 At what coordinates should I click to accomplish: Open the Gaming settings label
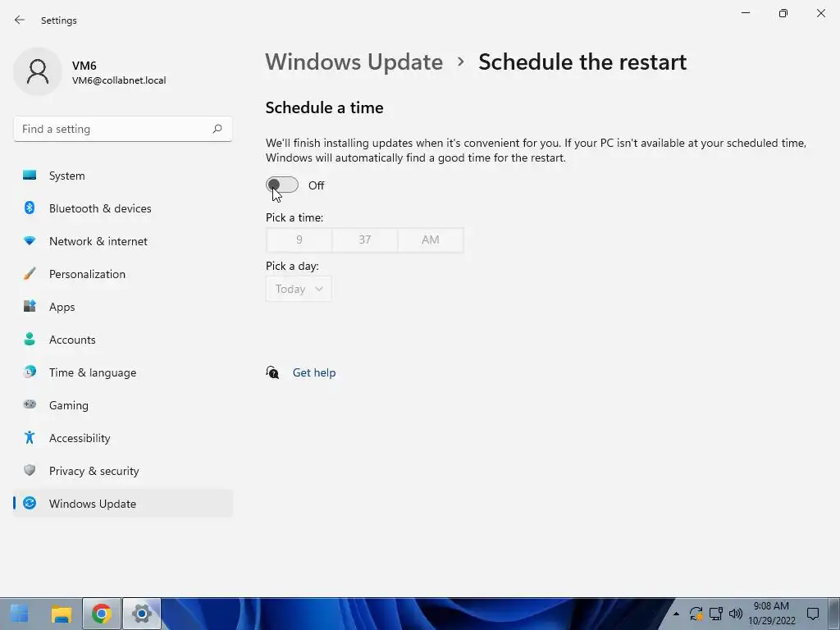tap(69, 405)
